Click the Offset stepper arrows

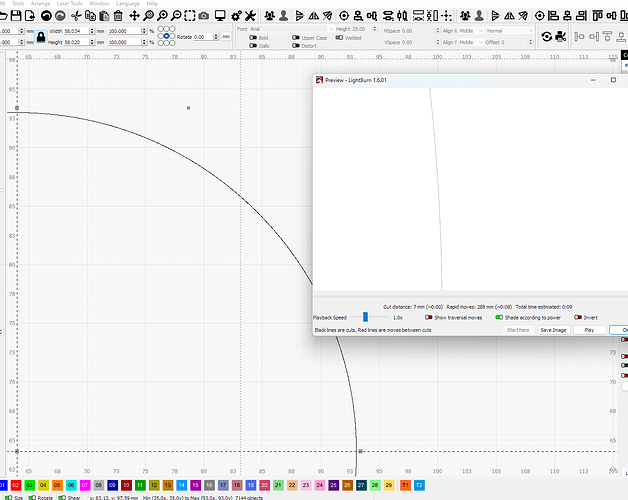(x=530, y=42)
